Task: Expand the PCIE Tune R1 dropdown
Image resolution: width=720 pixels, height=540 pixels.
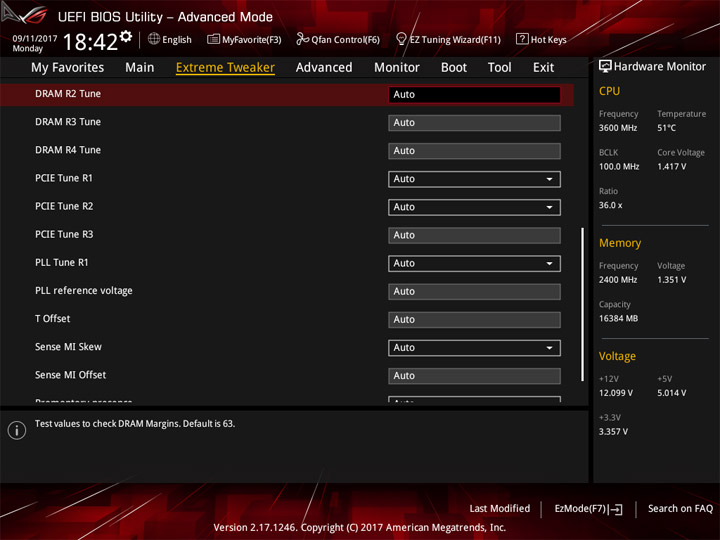Action: (474, 179)
